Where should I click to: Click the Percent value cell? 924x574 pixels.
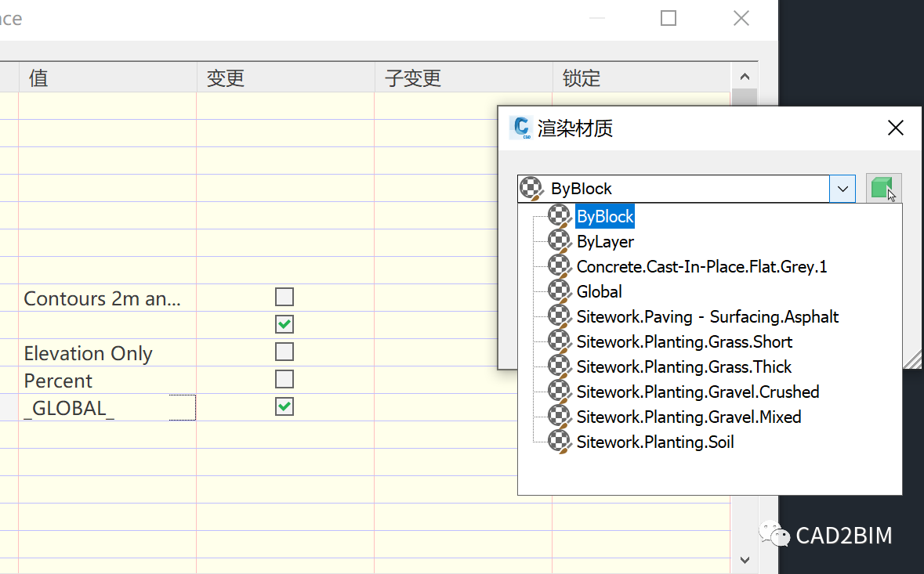click(x=108, y=380)
